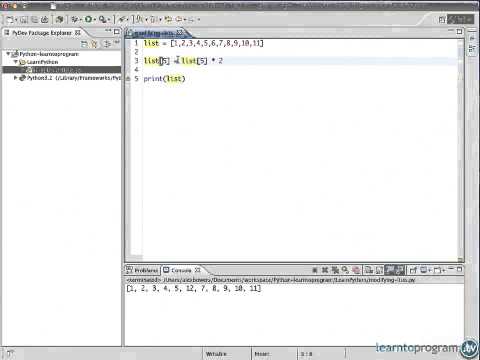480x360 pixels.
Task: Click the print(list) statement on line 5
Action: coord(164,79)
